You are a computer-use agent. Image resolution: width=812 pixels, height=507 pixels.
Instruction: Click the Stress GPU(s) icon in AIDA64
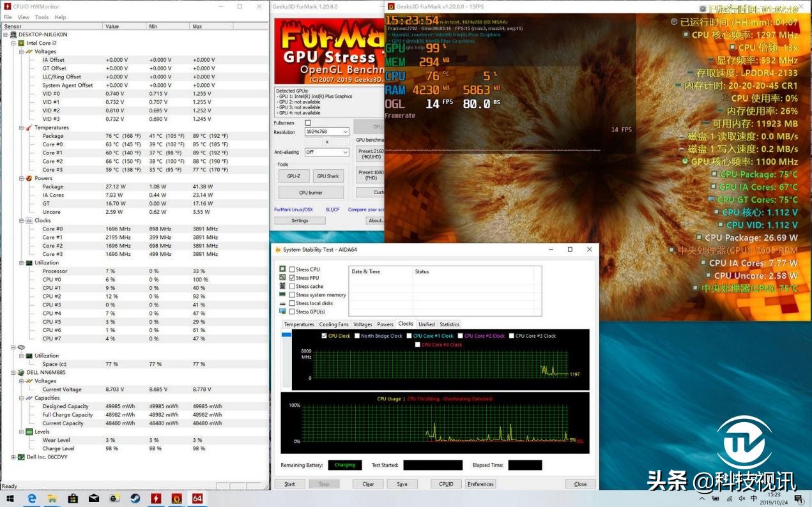tap(282, 312)
